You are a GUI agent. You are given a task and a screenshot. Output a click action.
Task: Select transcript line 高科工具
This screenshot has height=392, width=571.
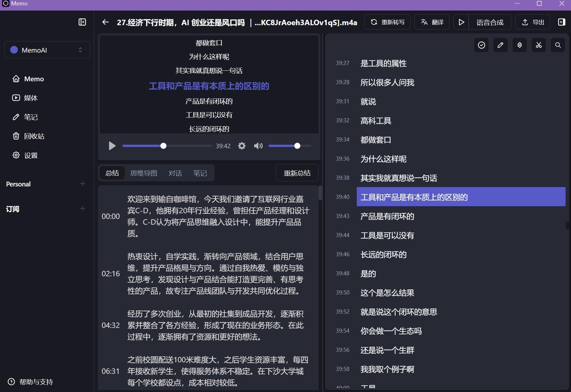pyautogui.click(x=376, y=121)
